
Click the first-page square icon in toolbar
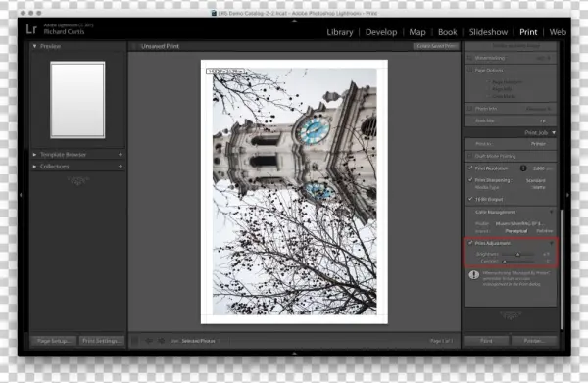(x=134, y=341)
